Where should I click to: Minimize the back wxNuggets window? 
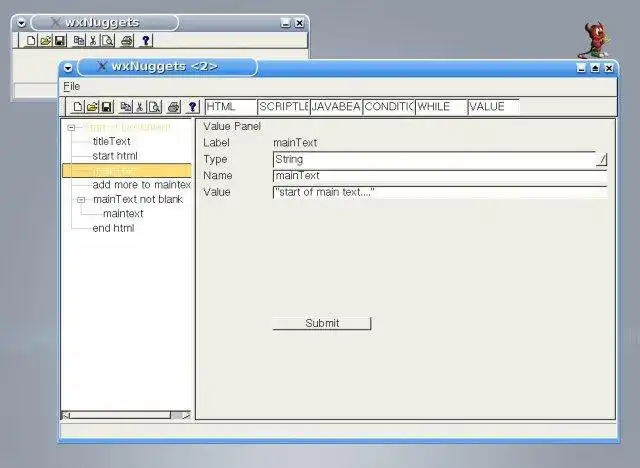tap(285, 23)
